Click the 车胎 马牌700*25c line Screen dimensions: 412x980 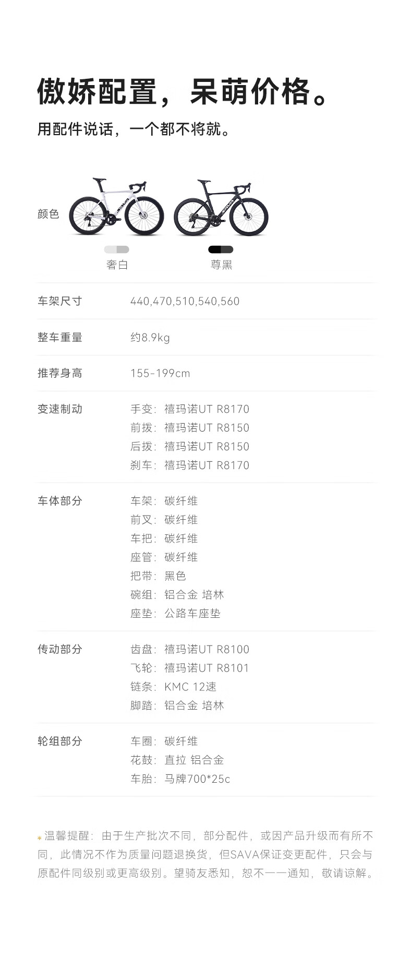180,779
